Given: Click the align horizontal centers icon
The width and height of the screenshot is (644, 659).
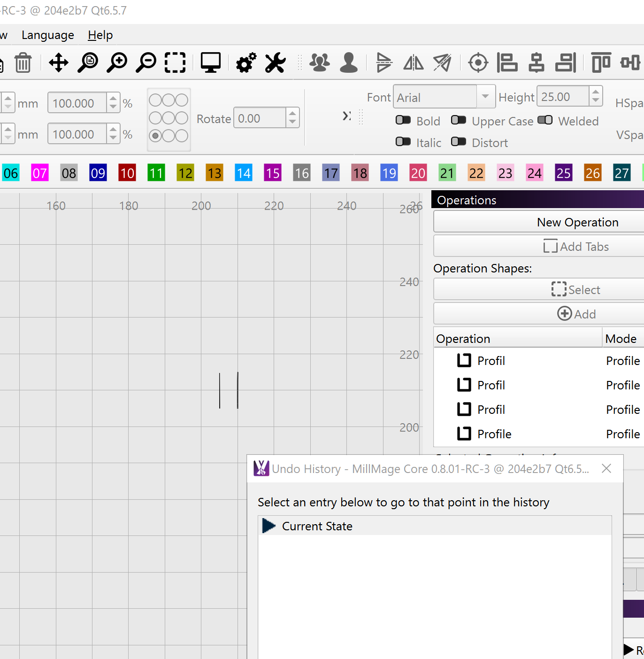Looking at the screenshot, I should (x=537, y=62).
